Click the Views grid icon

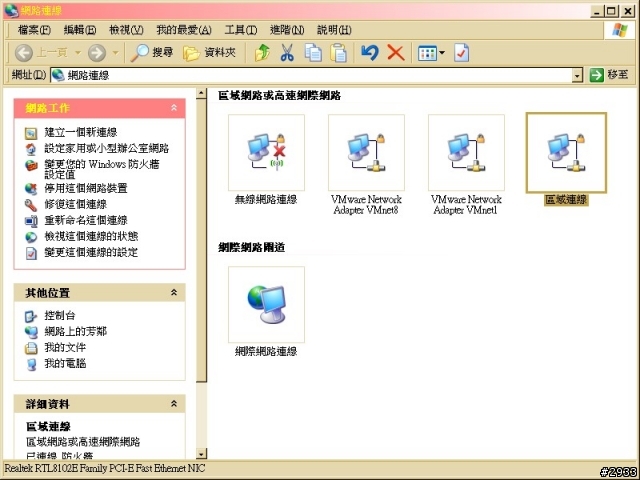coord(427,53)
